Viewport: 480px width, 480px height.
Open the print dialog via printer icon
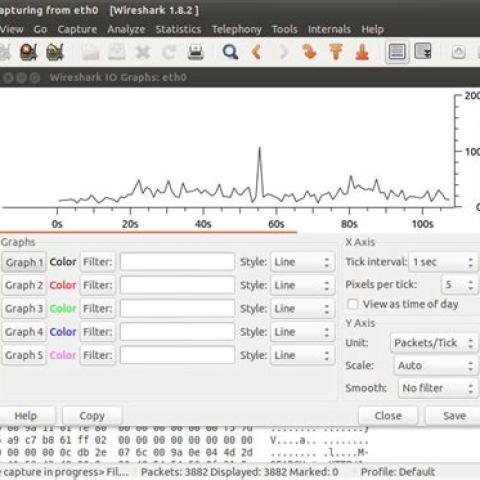pos(196,52)
